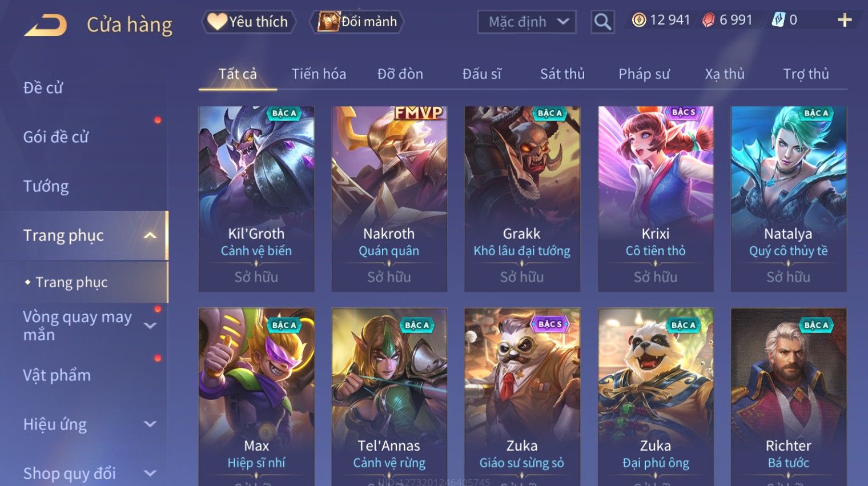Switch to the Tiến hóa tab
Image resolution: width=868 pixels, height=486 pixels.
pyautogui.click(x=319, y=74)
